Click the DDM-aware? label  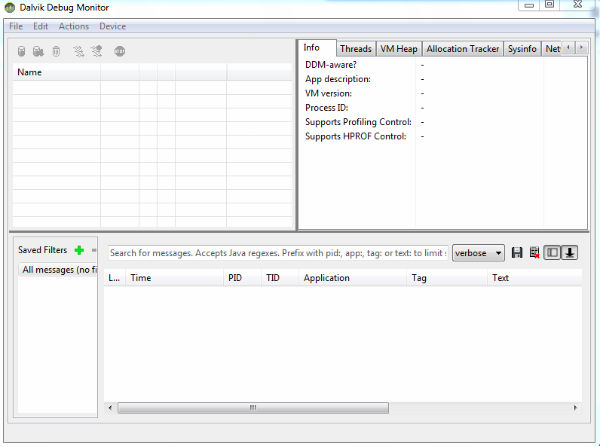point(331,65)
